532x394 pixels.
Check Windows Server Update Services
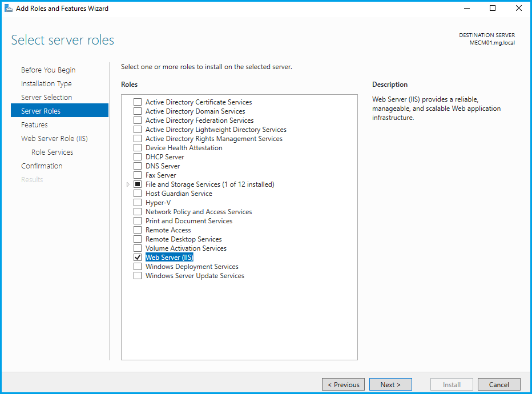tap(138, 276)
